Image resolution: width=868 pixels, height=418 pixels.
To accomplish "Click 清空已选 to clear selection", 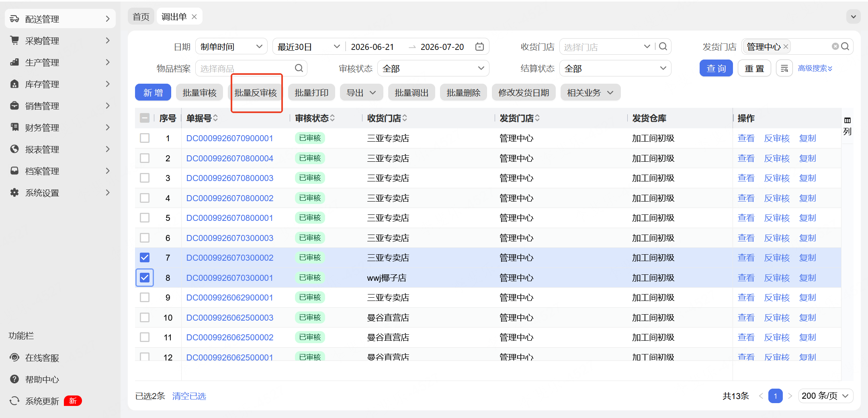I will (x=189, y=396).
